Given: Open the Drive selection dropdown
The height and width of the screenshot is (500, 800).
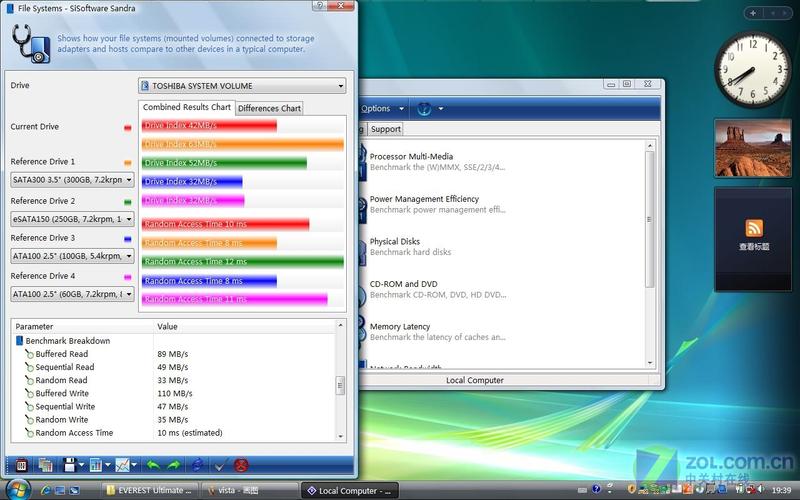Looking at the screenshot, I should pos(242,86).
